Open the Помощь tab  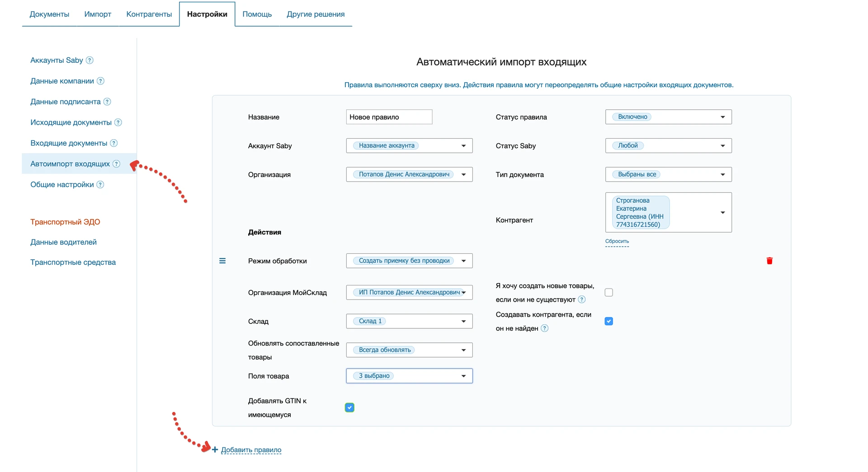pyautogui.click(x=257, y=14)
